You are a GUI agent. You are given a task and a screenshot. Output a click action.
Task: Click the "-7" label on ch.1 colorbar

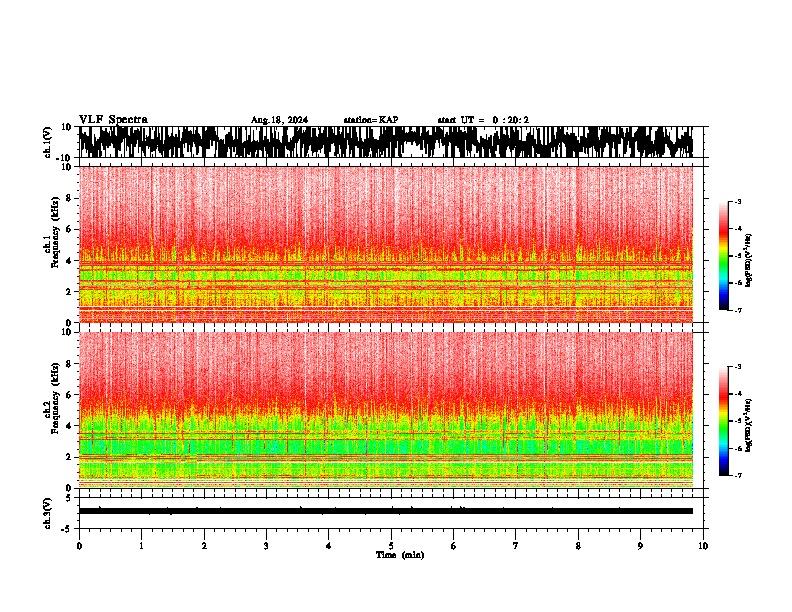pos(738,310)
